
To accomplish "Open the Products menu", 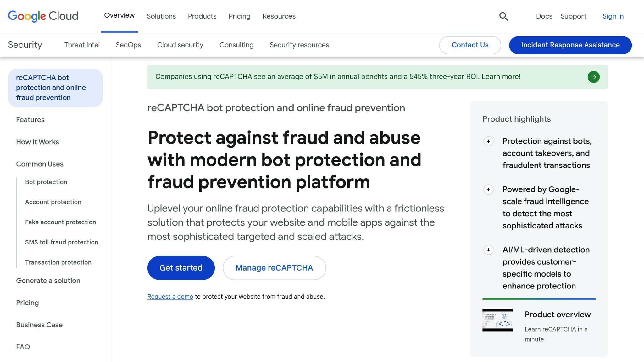I will (x=202, y=16).
